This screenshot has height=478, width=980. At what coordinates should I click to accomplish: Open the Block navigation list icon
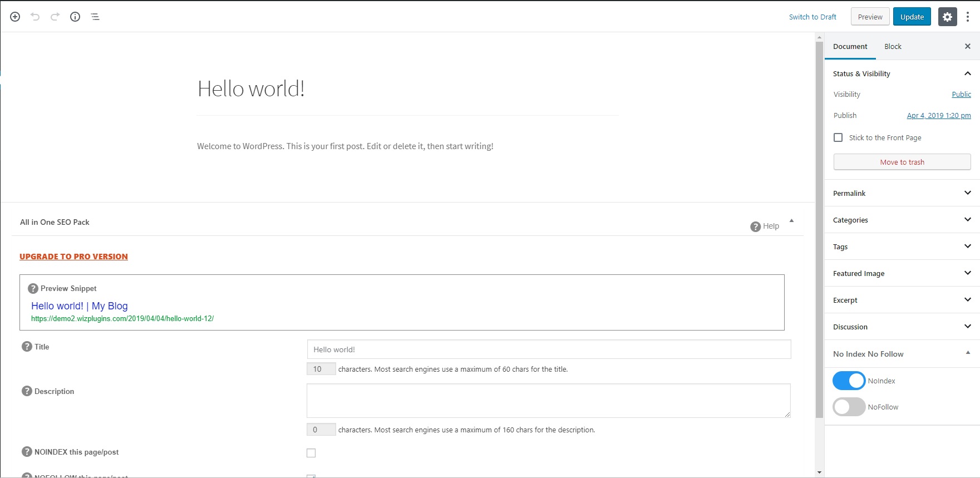point(95,17)
